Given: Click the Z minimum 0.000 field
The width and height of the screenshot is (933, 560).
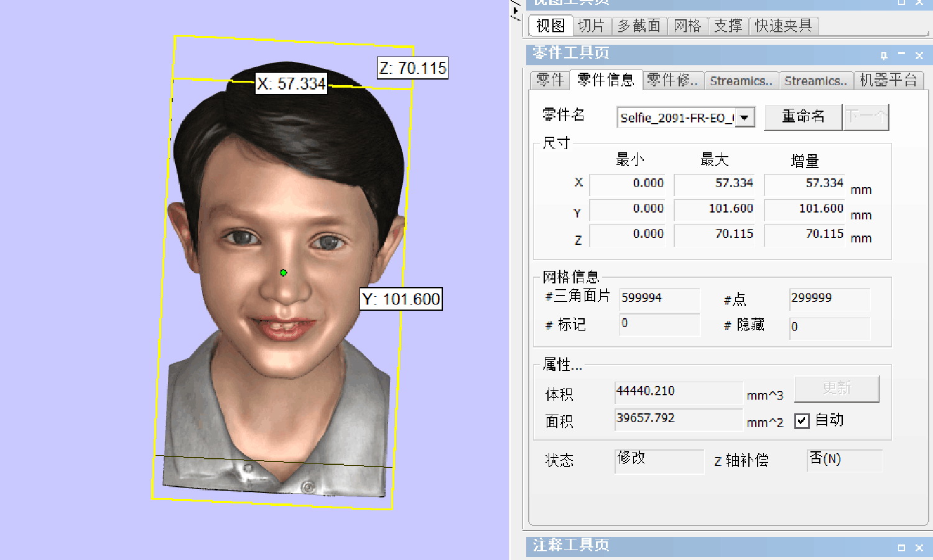Looking at the screenshot, I should coord(628,235).
